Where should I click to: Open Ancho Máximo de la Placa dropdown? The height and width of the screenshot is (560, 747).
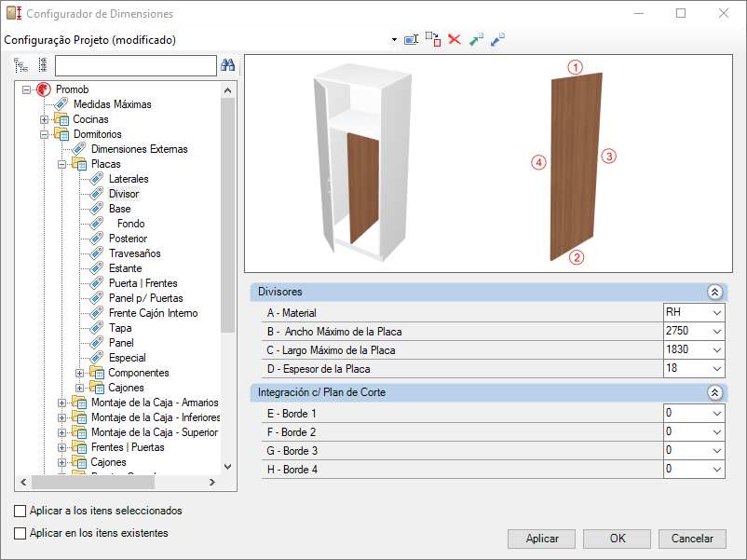pyautogui.click(x=717, y=331)
